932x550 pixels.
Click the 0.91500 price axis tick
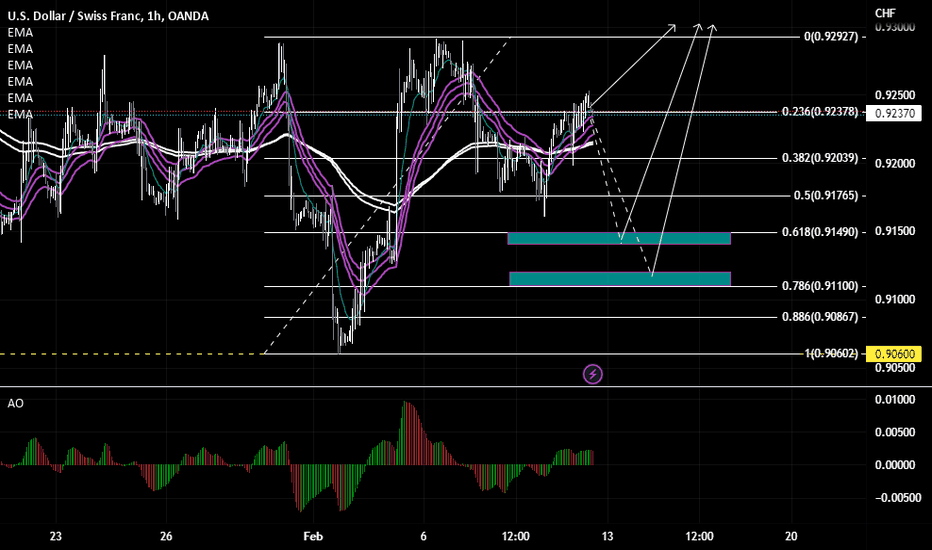point(895,231)
